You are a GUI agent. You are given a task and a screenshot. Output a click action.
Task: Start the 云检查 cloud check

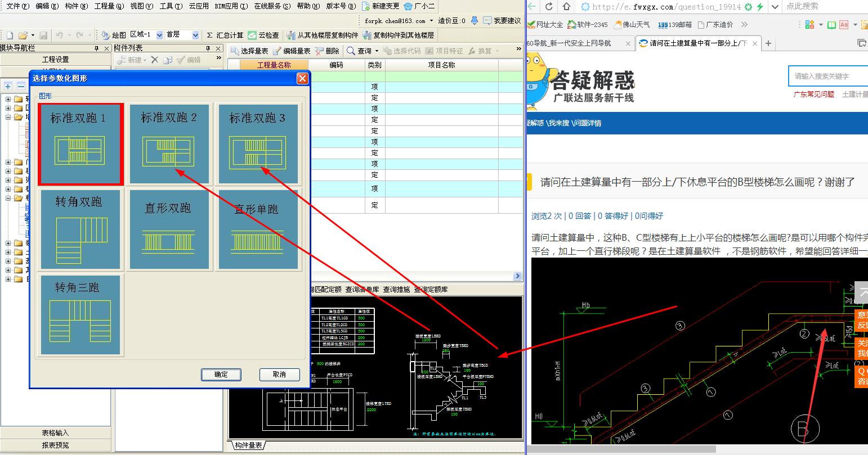[x=263, y=35]
